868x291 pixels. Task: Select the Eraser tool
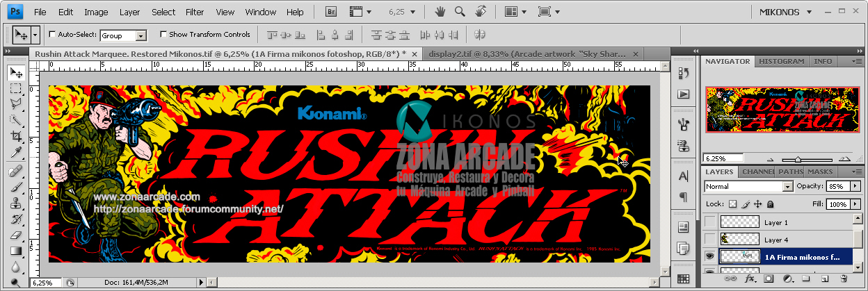[x=15, y=235]
